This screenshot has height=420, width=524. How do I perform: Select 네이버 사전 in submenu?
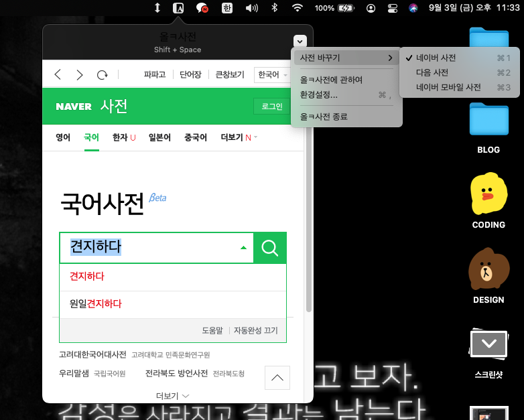460,58
